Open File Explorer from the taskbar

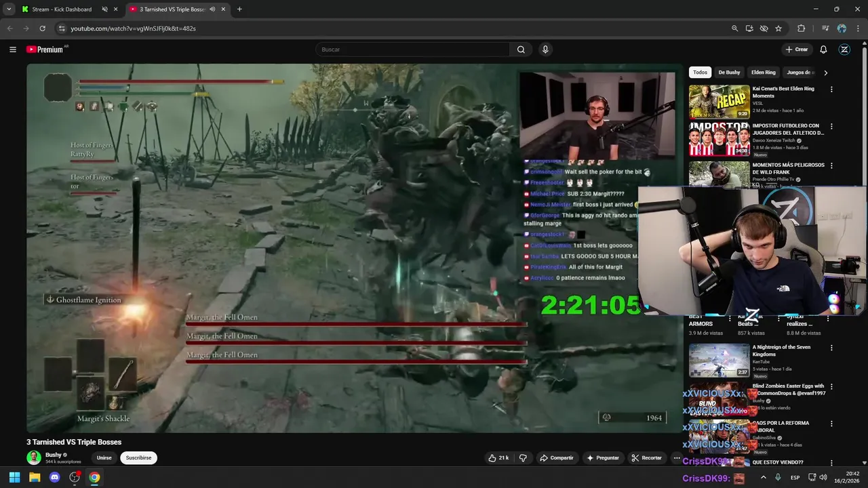[x=35, y=477]
